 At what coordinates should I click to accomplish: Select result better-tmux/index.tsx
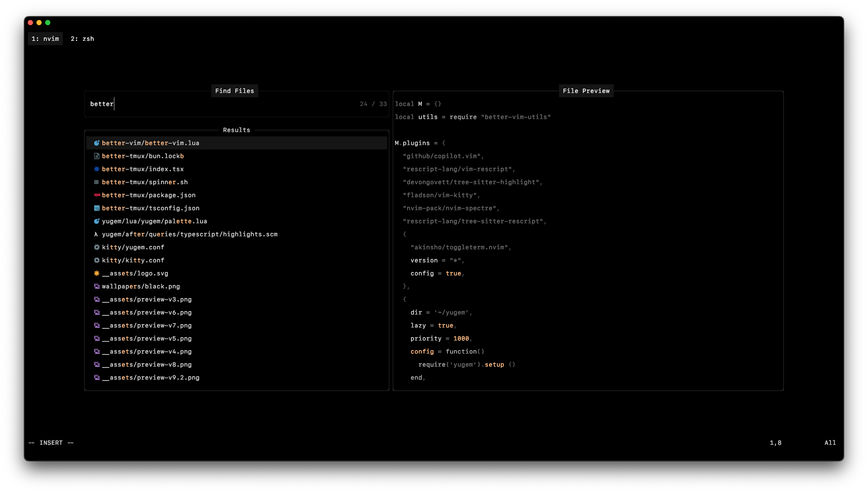coord(237,169)
